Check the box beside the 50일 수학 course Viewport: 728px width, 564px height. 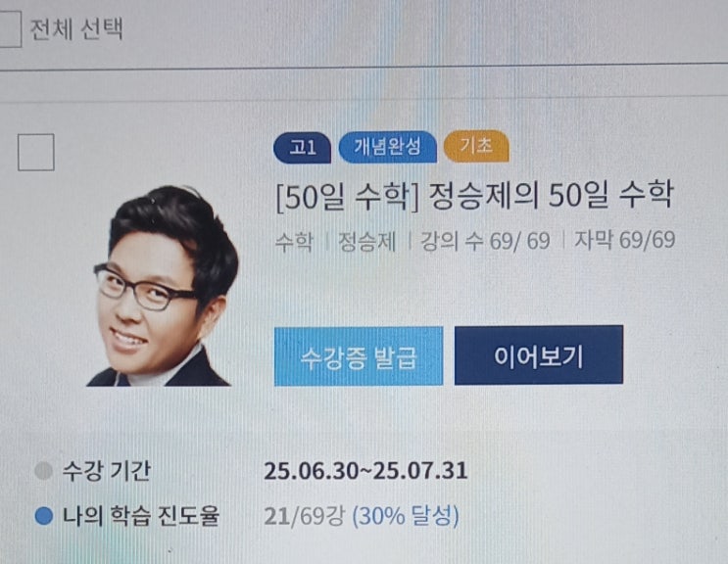36,152
